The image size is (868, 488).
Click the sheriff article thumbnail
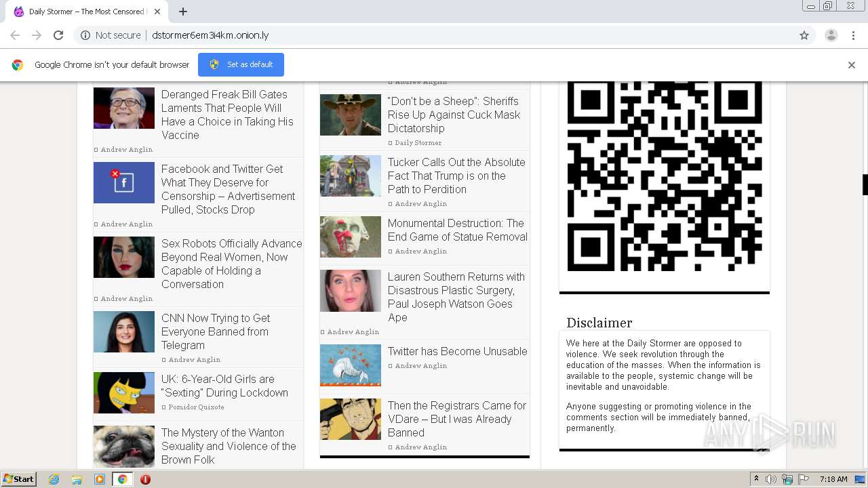pyautogui.click(x=351, y=115)
